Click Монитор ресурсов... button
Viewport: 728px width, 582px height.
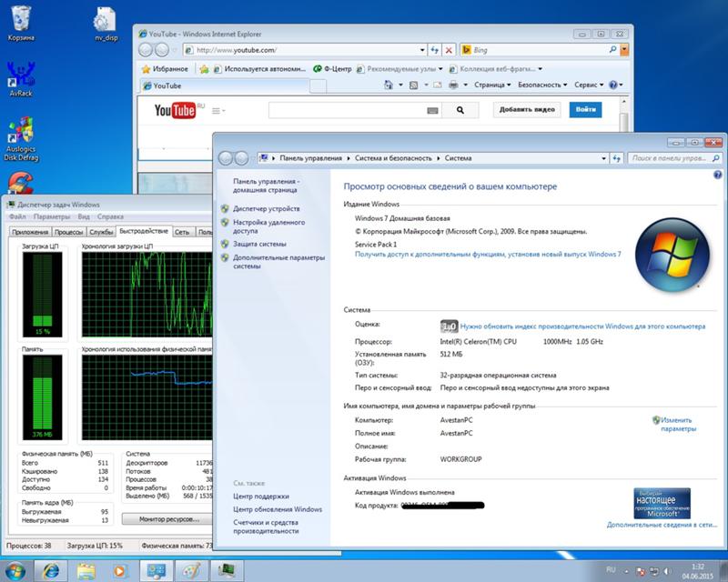[x=169, y=519]
